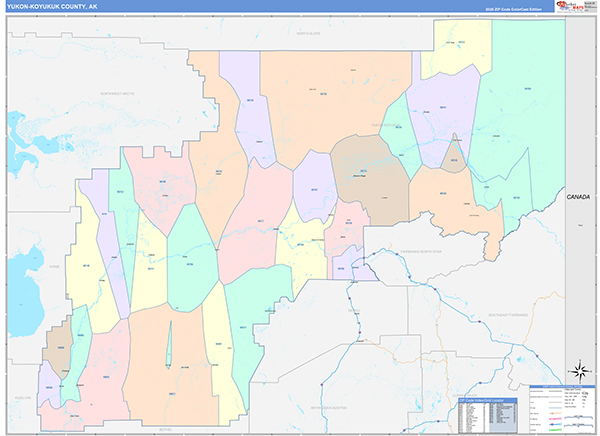
Task: Click the "DENALI" borough label
Action: click(354, 310)
